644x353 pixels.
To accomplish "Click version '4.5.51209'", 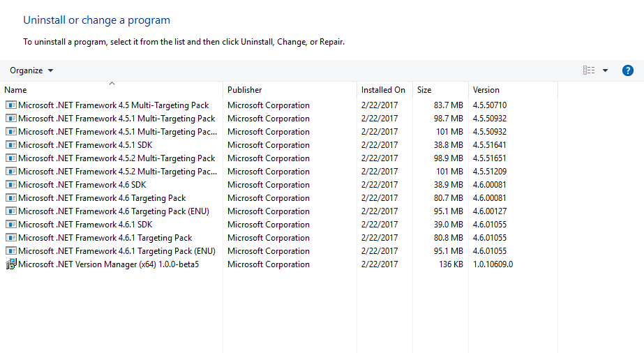I will [x=490, y=171].
